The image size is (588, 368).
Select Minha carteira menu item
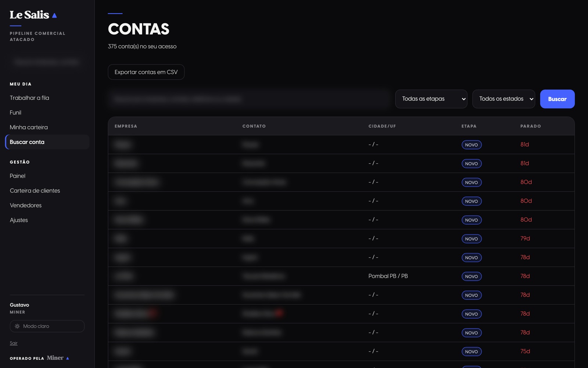point(29,127)
